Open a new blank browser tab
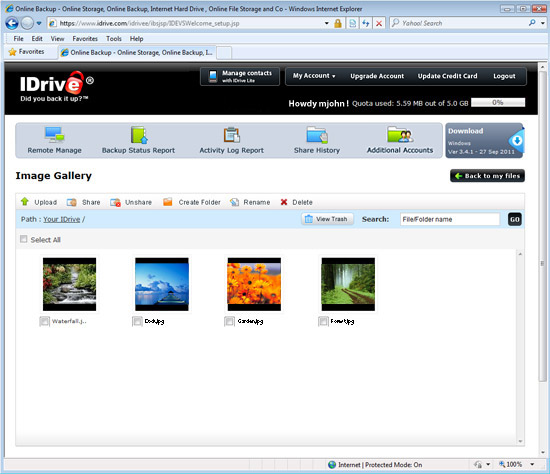The image size is (550, 474). tap(224, 53)
